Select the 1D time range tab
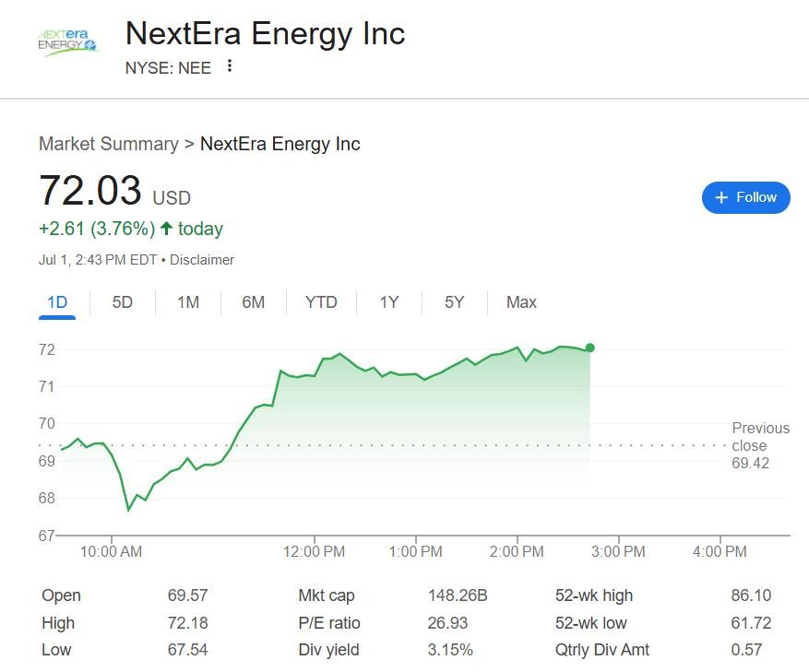This screenshot has height=672, width=809. 57,302
